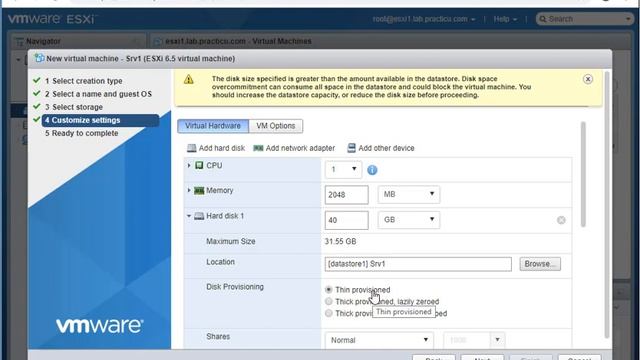This screenshot has height=360, width=640.
Task: Switch to the VM Options tab
Action: (276, 126)
